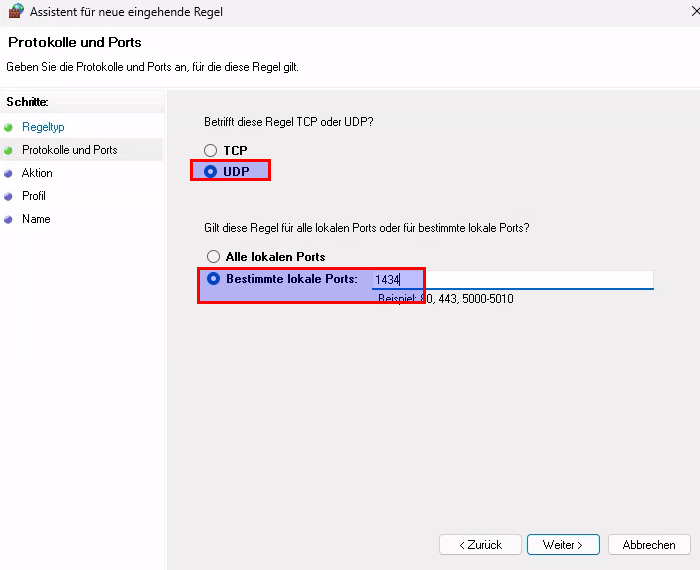
Task: Choose the UDP radio button
Action: pyautogui.click(x=211, y=171)
